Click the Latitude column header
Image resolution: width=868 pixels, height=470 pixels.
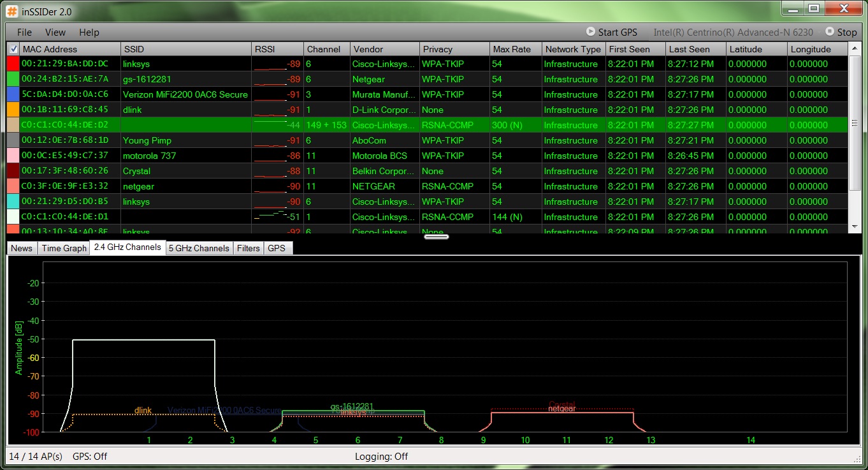[x=756, y=49]
